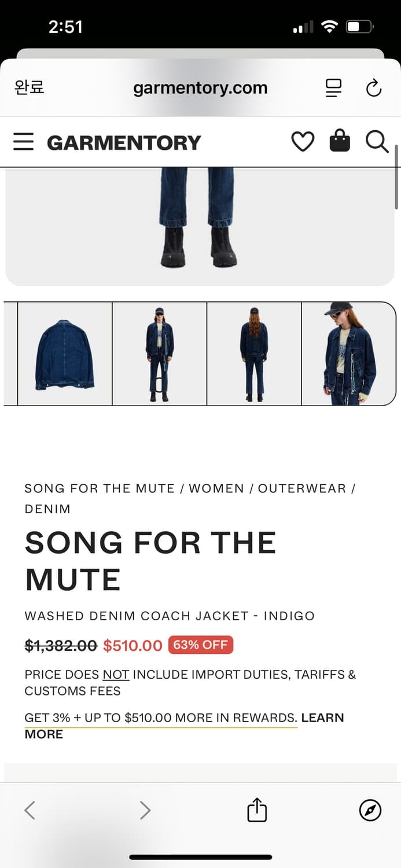Select the model back view thumbnail

(x=254, y=354)
